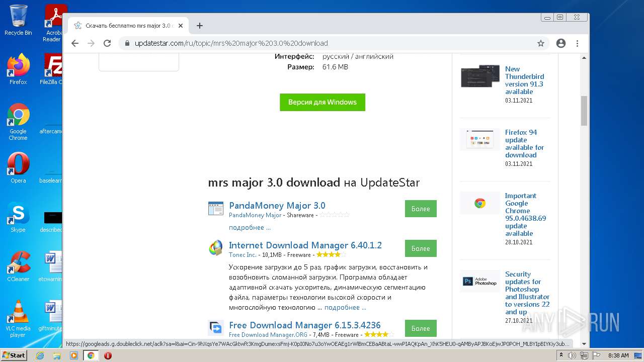The height and width of the screenshot is (362, 644).
Task: Open the New Thunderbird version 91.3 article
Action: pyautogui.click(x=525, y=80)
